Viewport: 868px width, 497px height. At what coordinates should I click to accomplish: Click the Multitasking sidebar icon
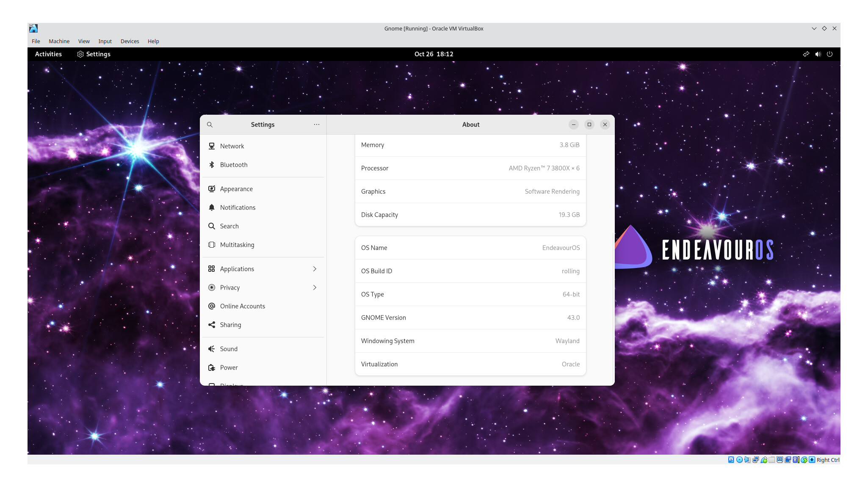(212, 245)
